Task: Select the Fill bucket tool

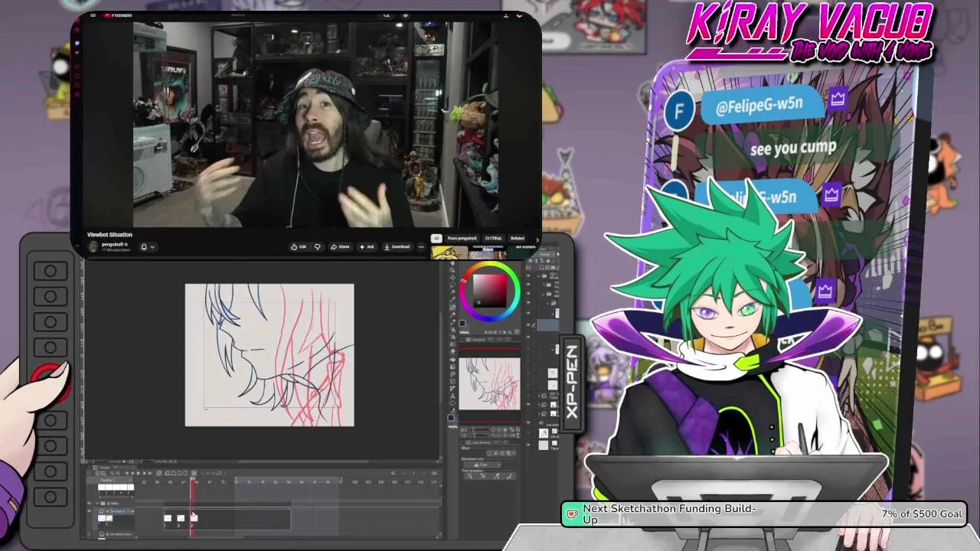Action: coord(452,359)
